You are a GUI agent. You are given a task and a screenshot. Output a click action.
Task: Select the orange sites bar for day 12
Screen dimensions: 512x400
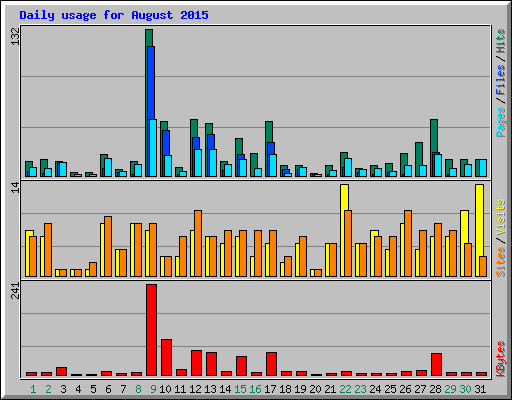click(x=198, y=243)
